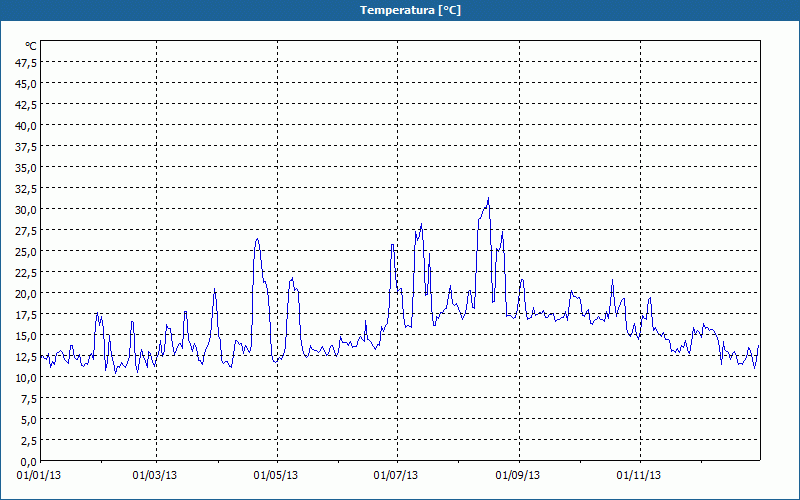Click the 32,5 axis value
800x500 pixels.
[27, 189]
